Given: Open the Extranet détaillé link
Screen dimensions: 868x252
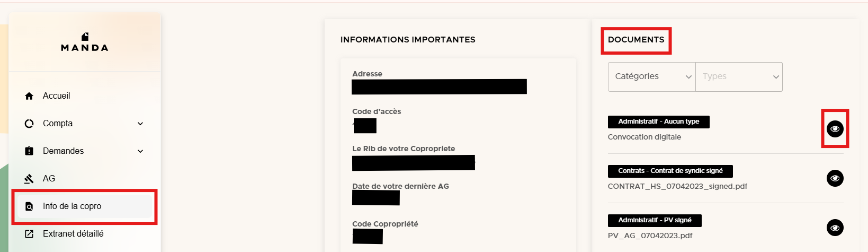Looking at the screenshot, I should (73, 234).
